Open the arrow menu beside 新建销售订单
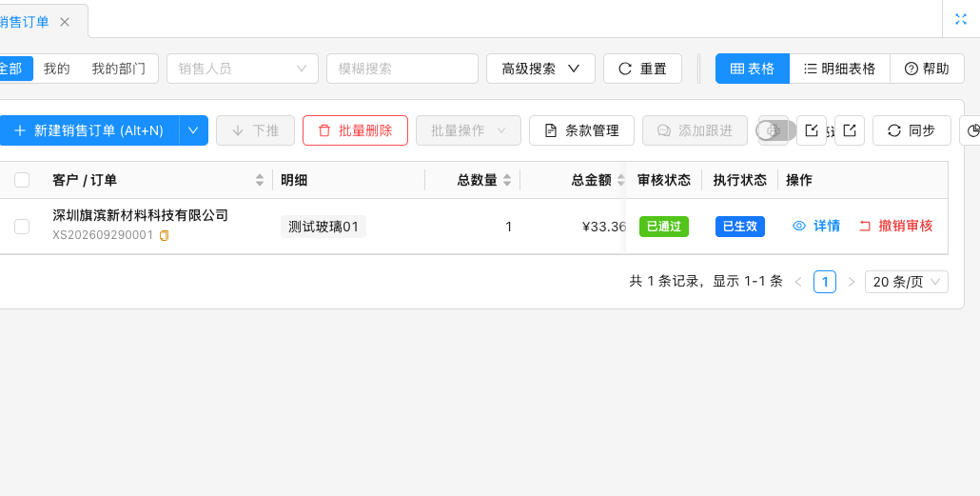 [194, 130]
